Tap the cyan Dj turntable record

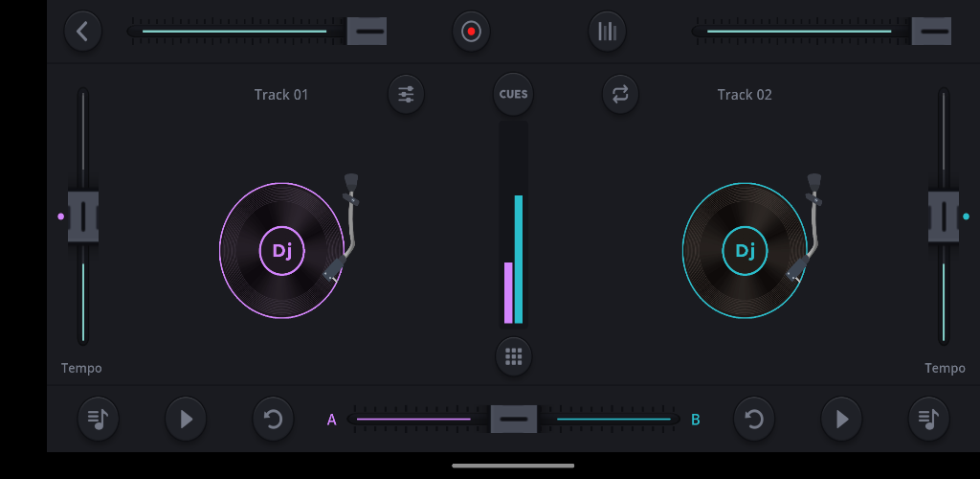[x=745, y=251]
